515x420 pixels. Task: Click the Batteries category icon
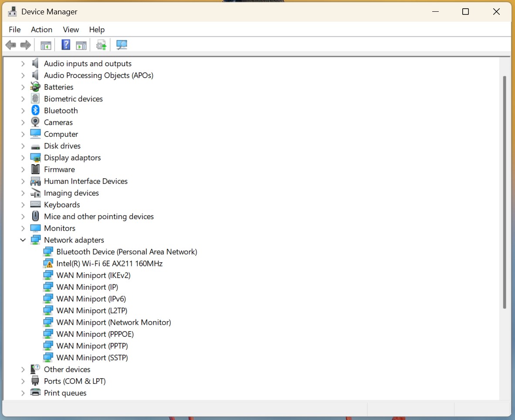tap(35, 87)
